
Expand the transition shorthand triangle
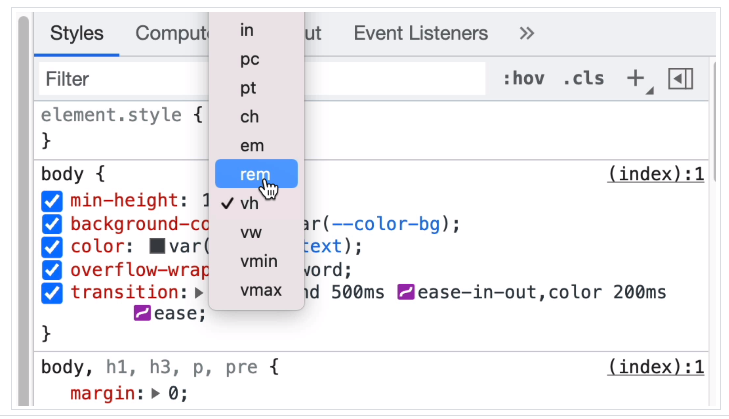pos(198,293)
